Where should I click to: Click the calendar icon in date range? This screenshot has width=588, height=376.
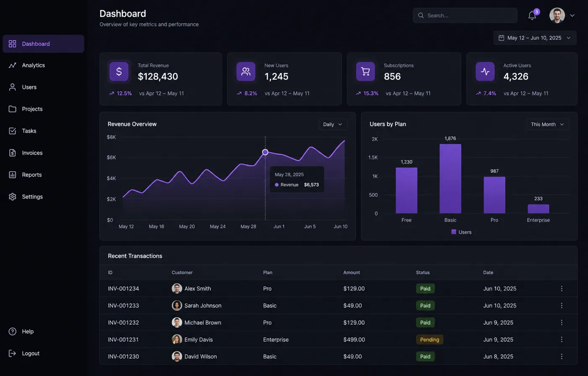point(501,38)
